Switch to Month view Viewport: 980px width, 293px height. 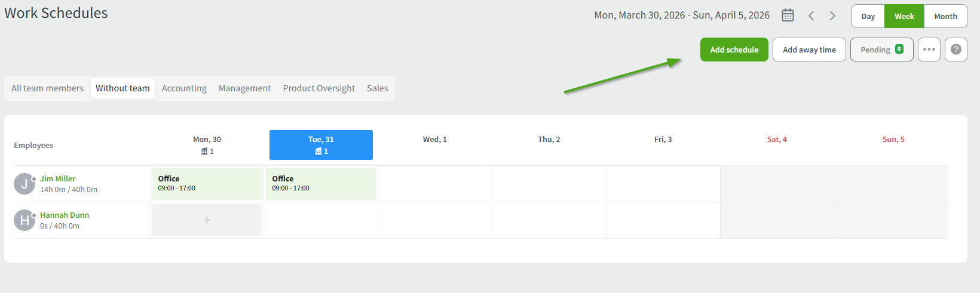click(x=945, y=17)
